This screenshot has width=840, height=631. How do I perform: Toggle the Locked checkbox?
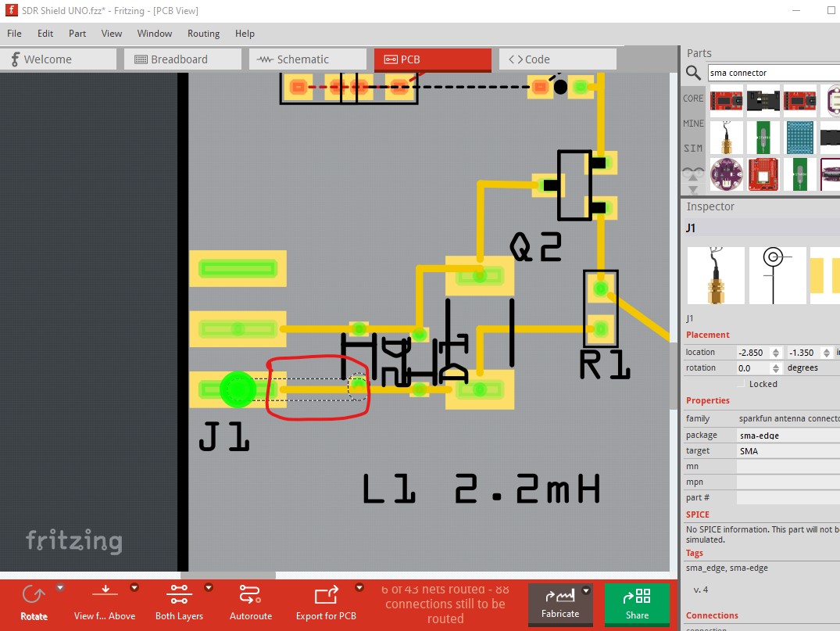[x=741, y=384]
